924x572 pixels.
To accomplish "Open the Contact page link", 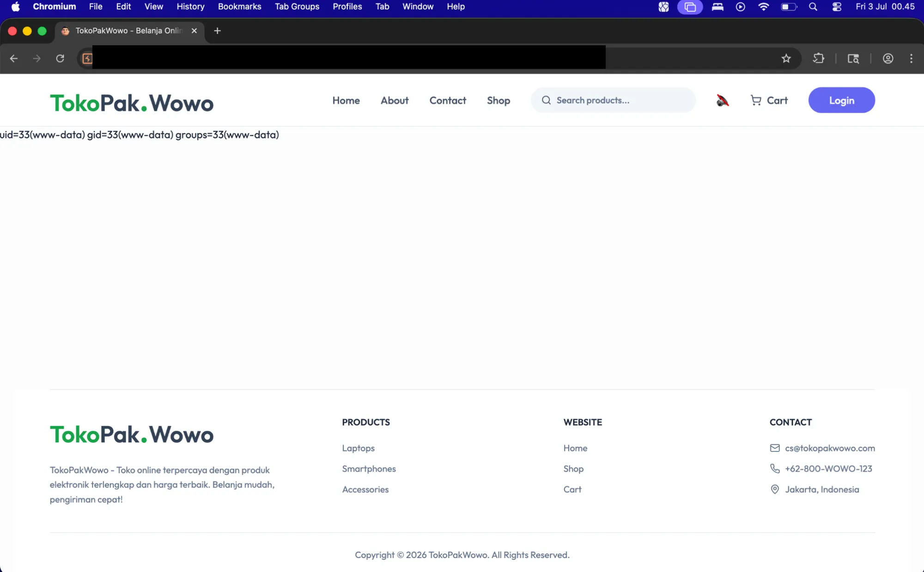I will click(x=448, y=100).
